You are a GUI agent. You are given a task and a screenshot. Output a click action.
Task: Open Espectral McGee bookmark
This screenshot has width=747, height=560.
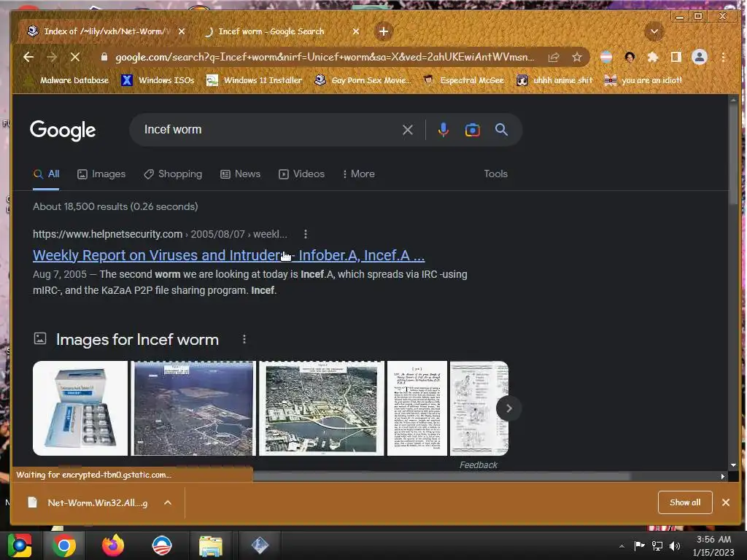click(x=464, y=80)
